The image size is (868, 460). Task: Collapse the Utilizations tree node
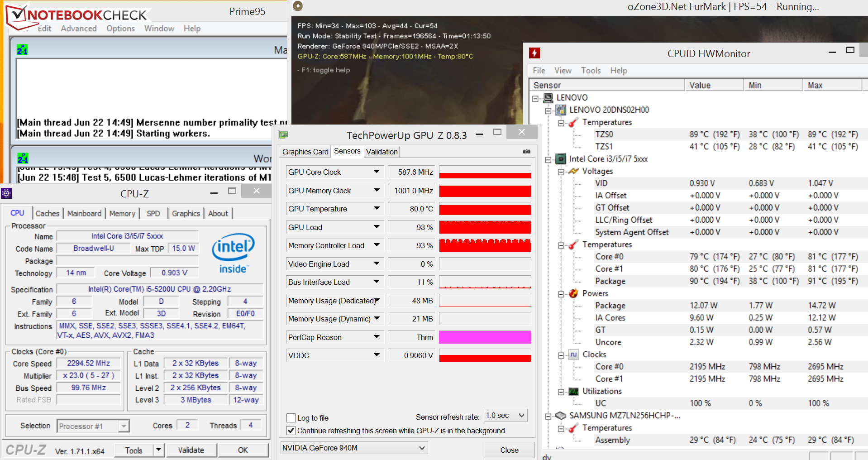pos(561,392)
